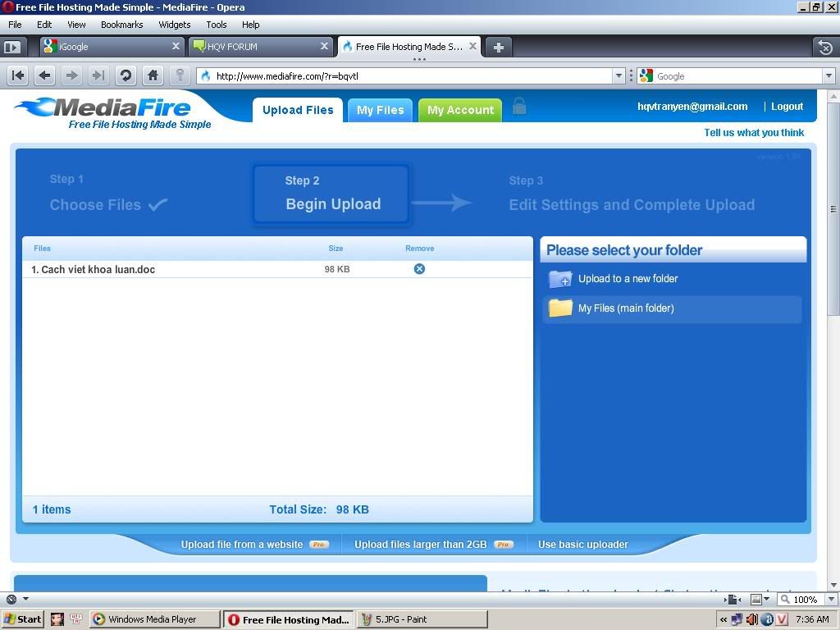Screen dimensions: 840x630
Task: Click the Cach viet khoa luan.doc filename
Action: (x=98, y=269)
